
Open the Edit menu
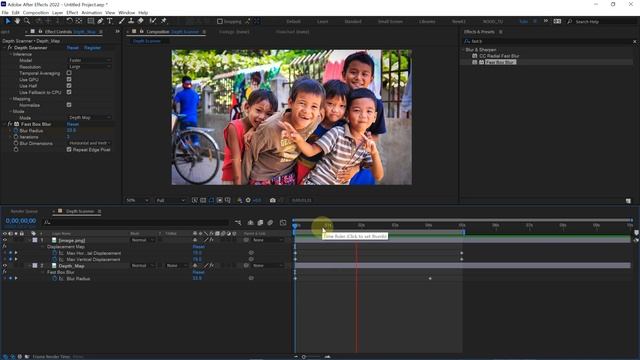click(16, 13)
